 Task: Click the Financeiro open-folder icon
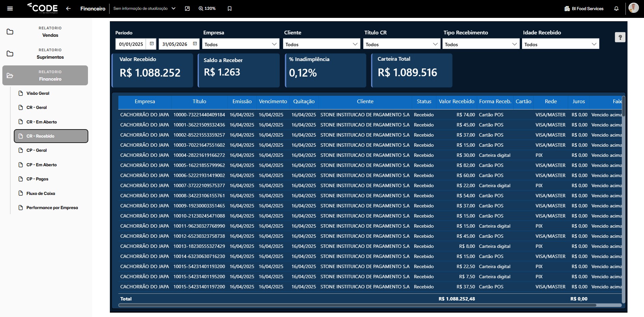coord(10,76)
